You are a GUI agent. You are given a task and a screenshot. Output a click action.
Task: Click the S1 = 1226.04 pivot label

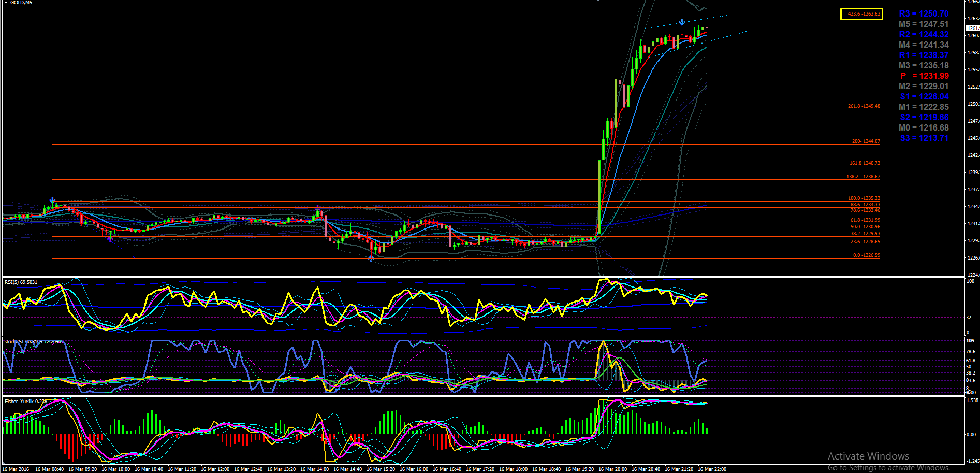[x=924, y=97]
